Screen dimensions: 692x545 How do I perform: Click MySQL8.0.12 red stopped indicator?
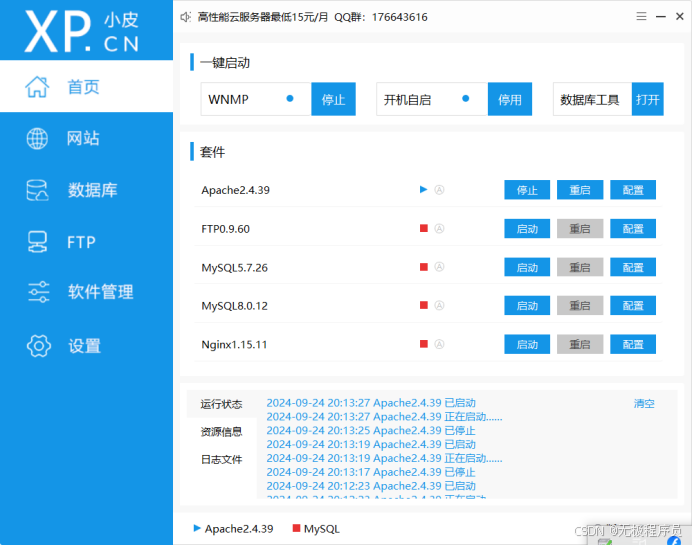tap(424, 305)
